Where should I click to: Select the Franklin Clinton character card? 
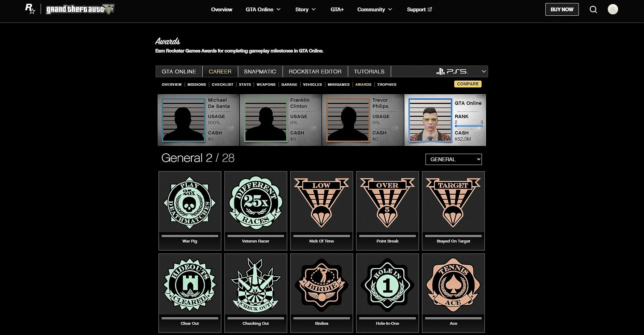coord(281,120)
